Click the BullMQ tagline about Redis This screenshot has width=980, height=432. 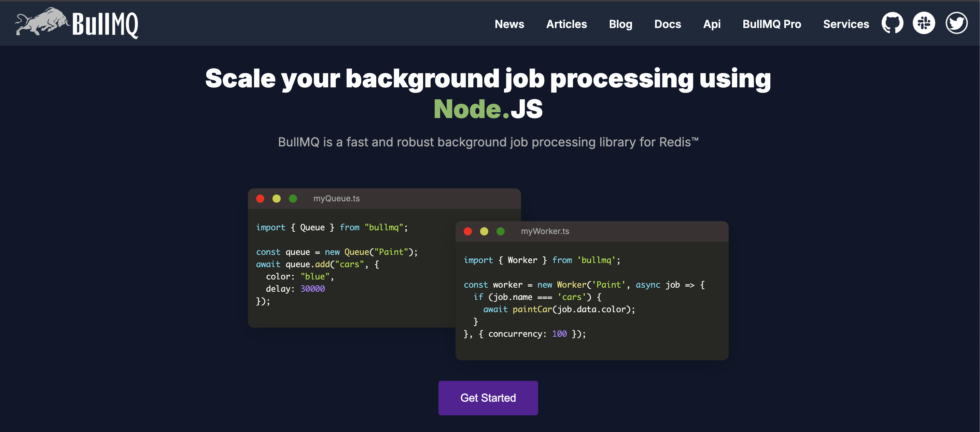coord(488,142)
